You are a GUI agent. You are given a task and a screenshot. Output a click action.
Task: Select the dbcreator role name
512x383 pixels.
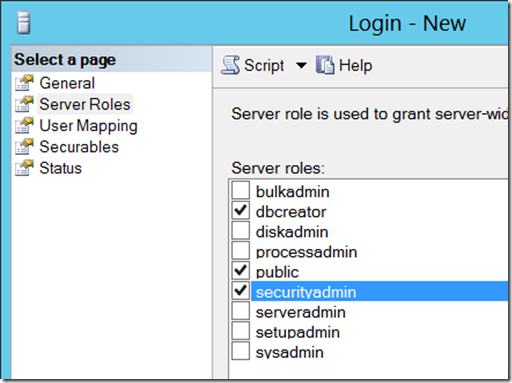click(x=291, y=212)
